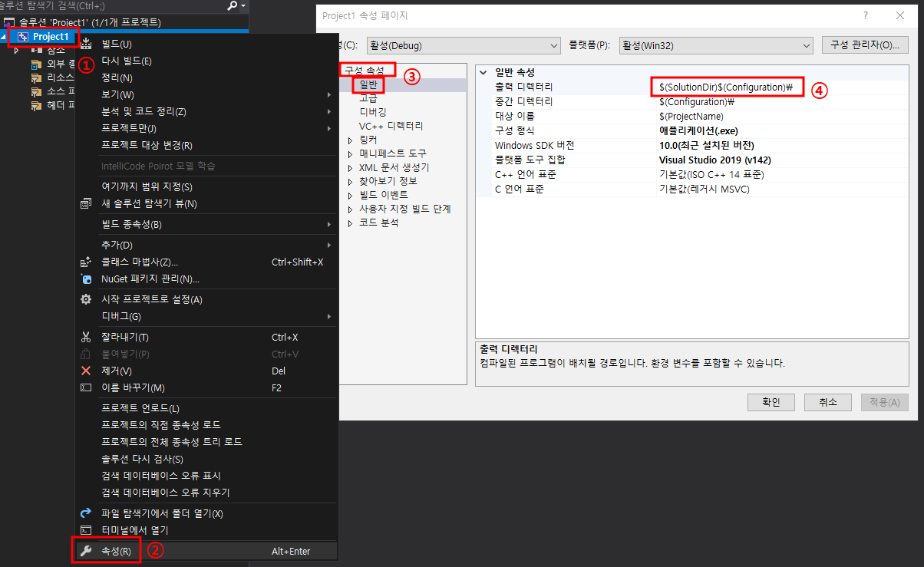Viewport: 924px width, 567px height.
Task: Click the 클래스 마법사 icon
Action: (87, 262)
